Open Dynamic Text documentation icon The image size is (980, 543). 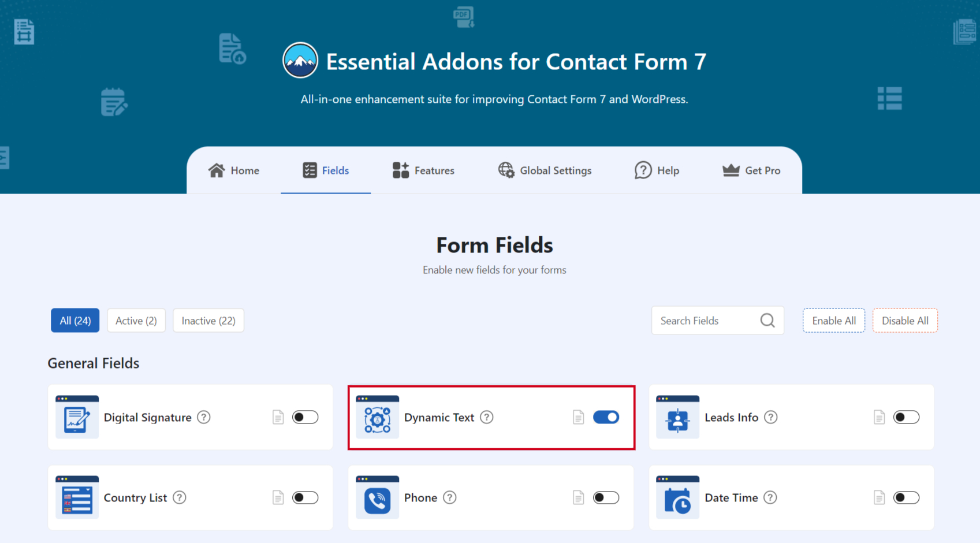tap(578, 417)
